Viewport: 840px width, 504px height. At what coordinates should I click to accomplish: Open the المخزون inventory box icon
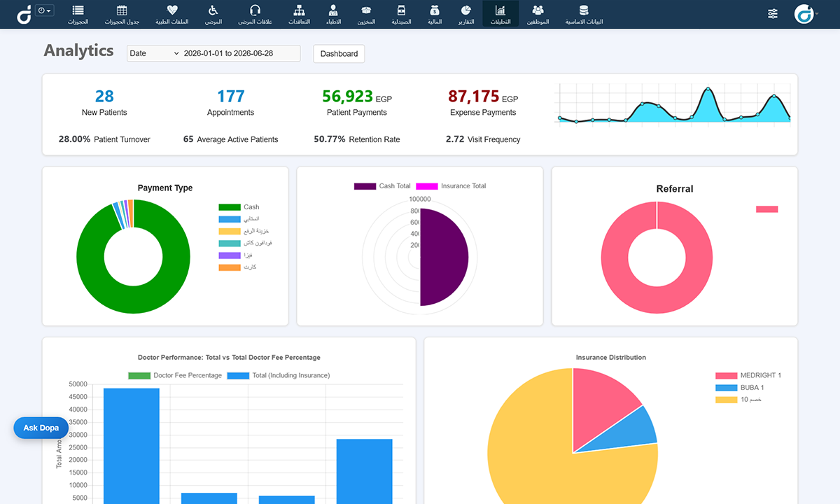click(x=365, y=10)
